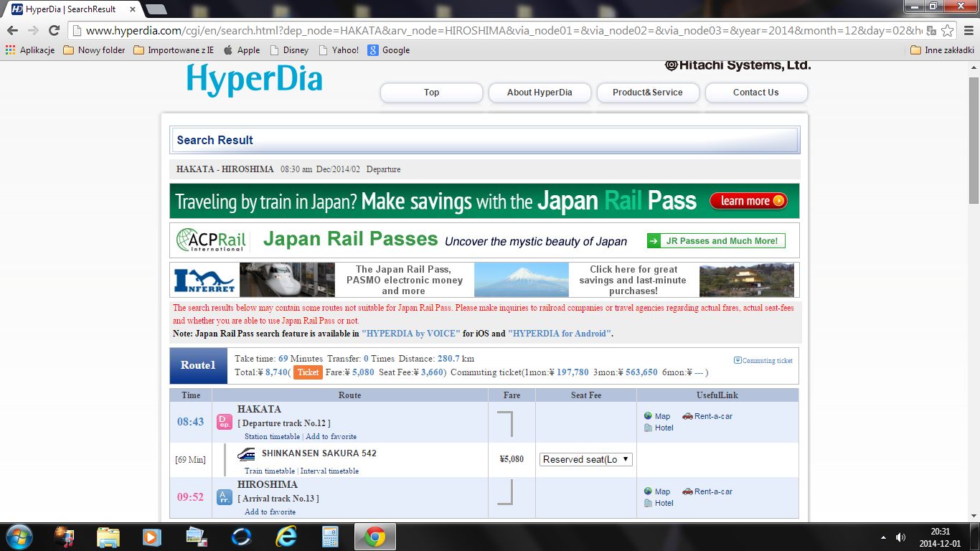This screenshot has width=980, height=551.
Task: Click the ACPRail International logo
Action: tap(211, 240)
